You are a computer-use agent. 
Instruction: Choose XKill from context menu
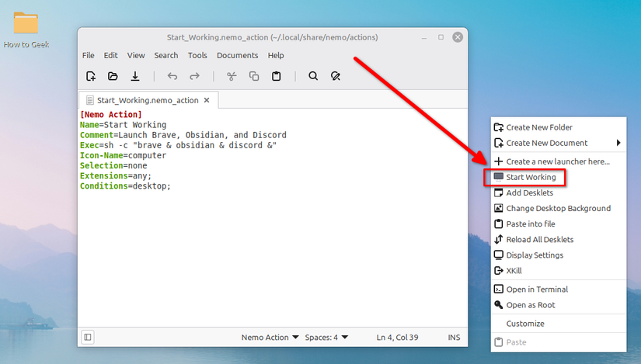559,270
